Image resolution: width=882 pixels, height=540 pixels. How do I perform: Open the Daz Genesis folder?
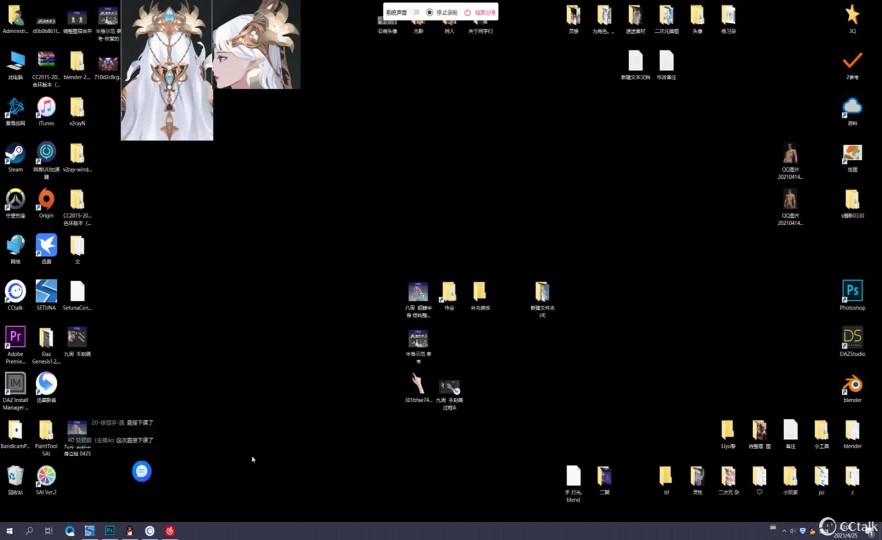pyautogui.click(x=46, y=345)
